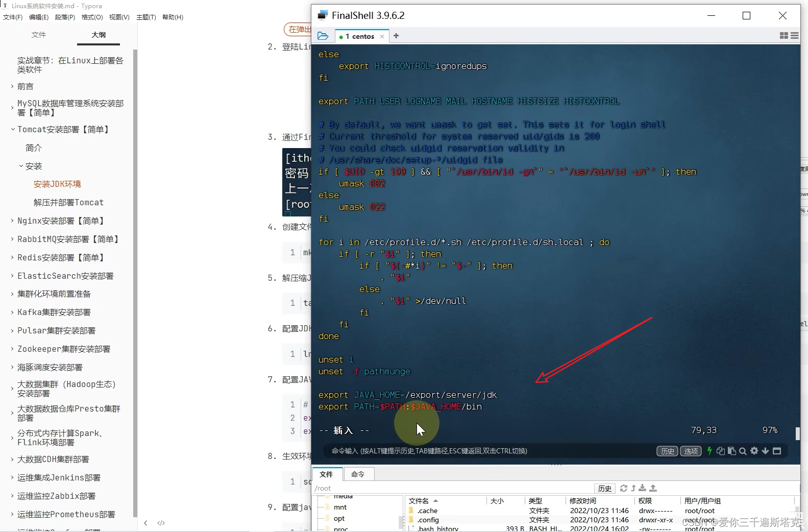Expand the Nginx安装部署 outline section
Image resolution: width=808 pixels, height=532 pixels.
pos(12,221)
